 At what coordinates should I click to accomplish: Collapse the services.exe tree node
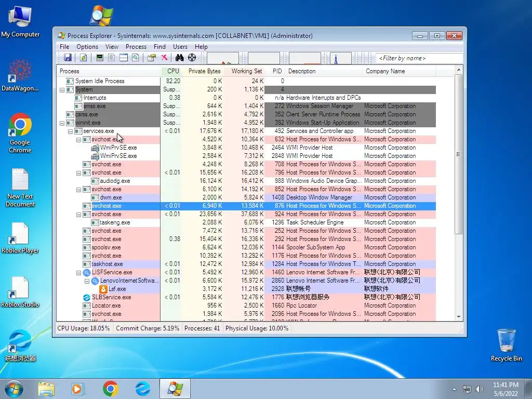70,131
